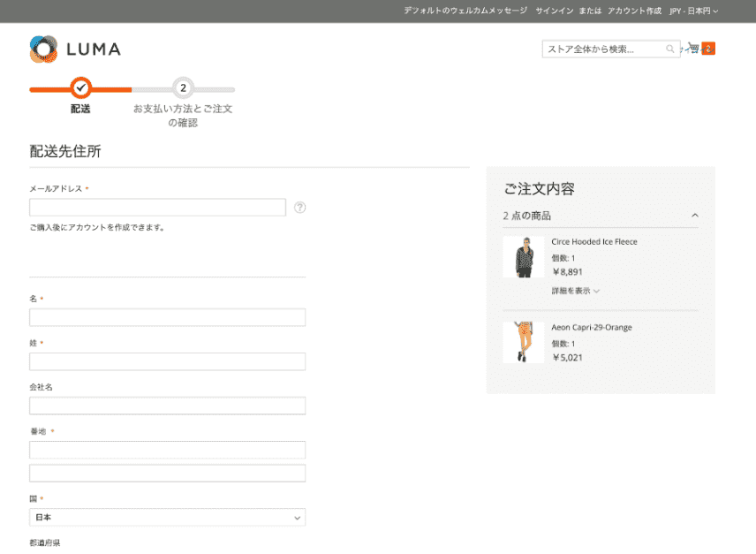
Task: Open the 国 country dropdown showing 日本
Action: pos(167,517)
